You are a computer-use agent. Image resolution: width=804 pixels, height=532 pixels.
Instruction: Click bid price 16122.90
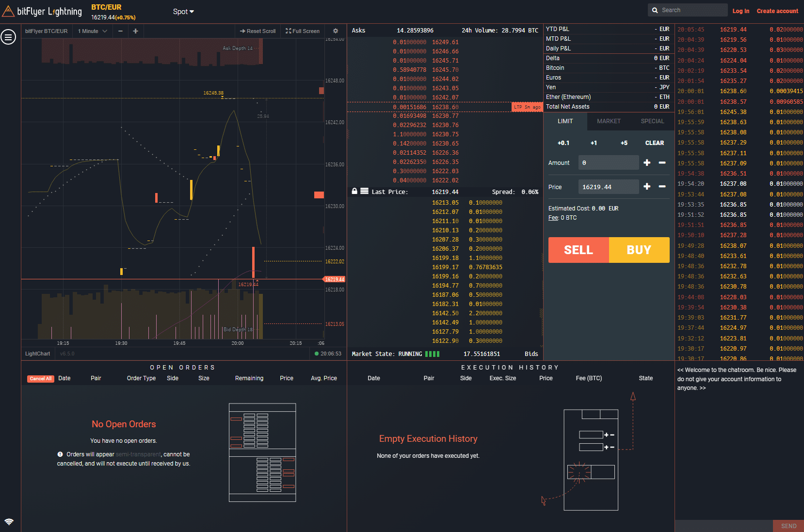point(445,341)
